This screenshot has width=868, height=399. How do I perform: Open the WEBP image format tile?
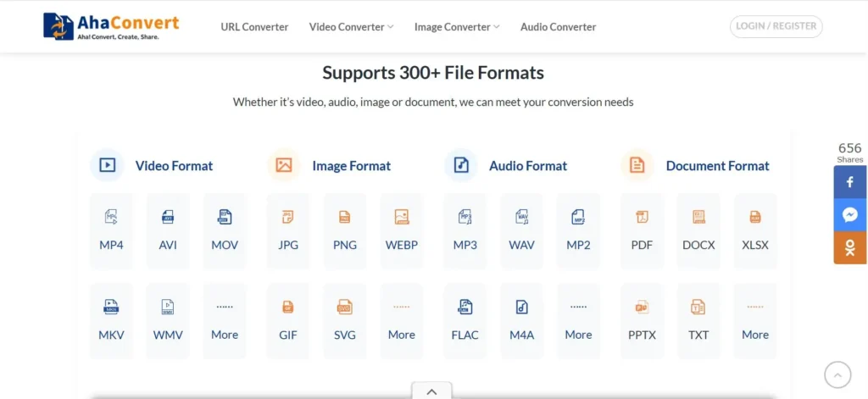point(402,230)
